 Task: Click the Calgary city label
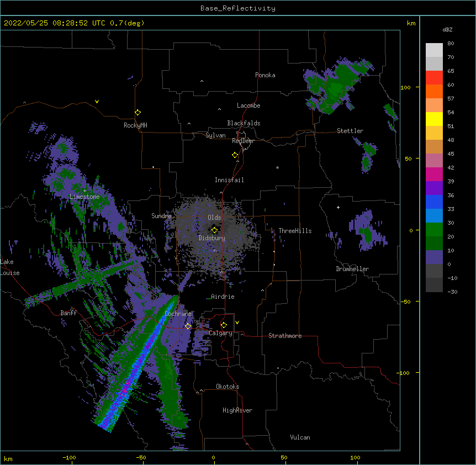point(220,333)
